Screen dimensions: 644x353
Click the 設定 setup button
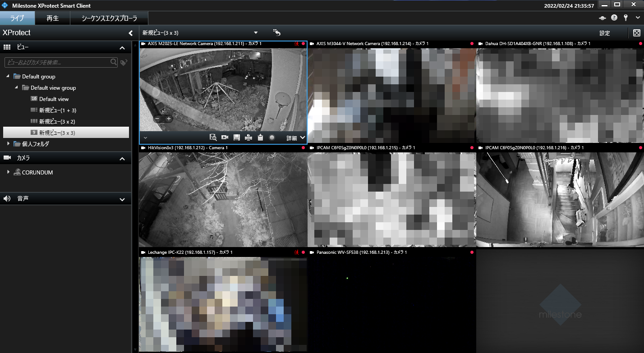pos(604,33)
